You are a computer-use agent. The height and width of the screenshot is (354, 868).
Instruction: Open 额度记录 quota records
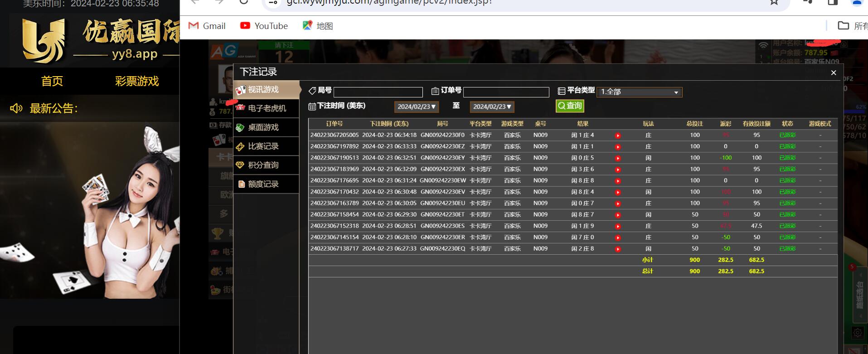pyautogui.click(x=267, y=184)
